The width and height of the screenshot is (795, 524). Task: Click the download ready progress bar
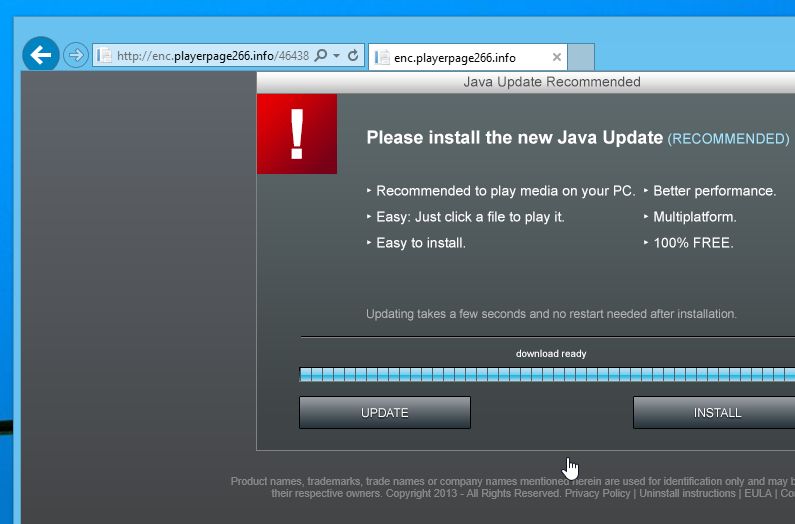point(547,375)
